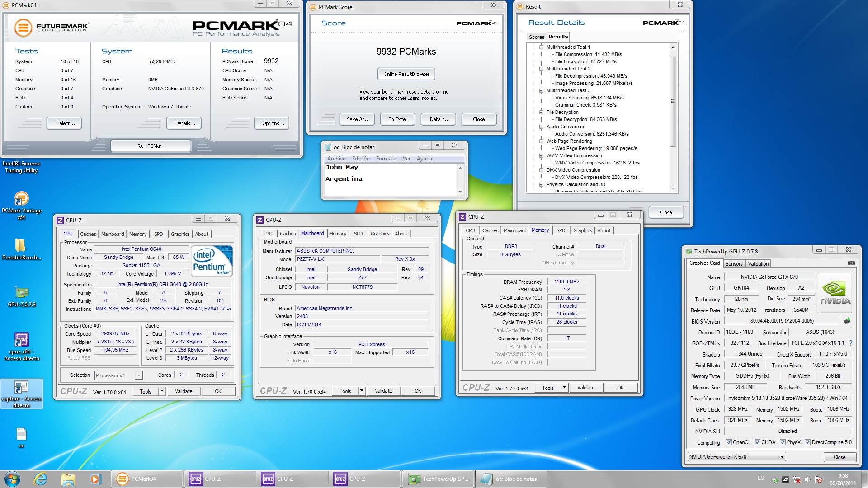Click the Intel Pentium inside logo in CPU-Z
Screen dimensions: 868x488
(x=212, y=261)
